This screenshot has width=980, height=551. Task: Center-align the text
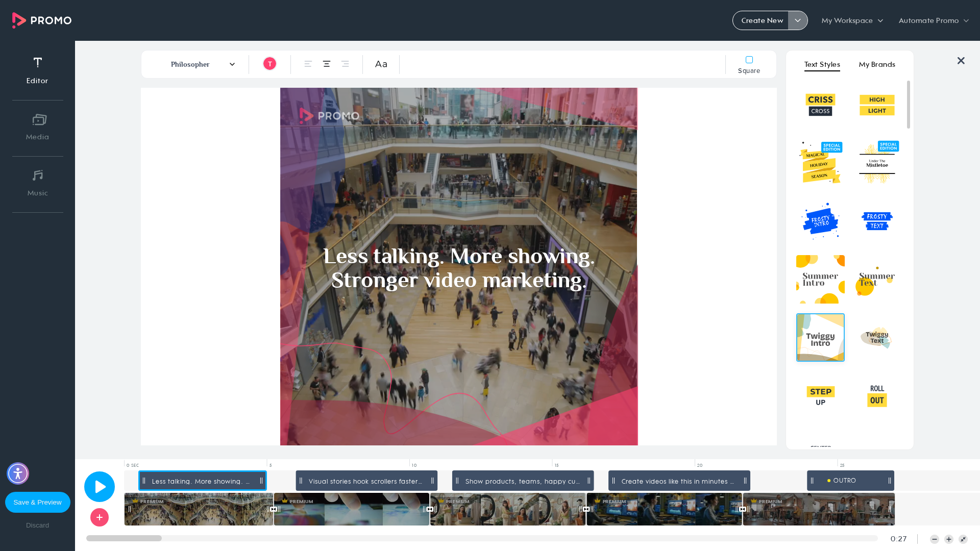pyautogui.click(x=327, y=64)
